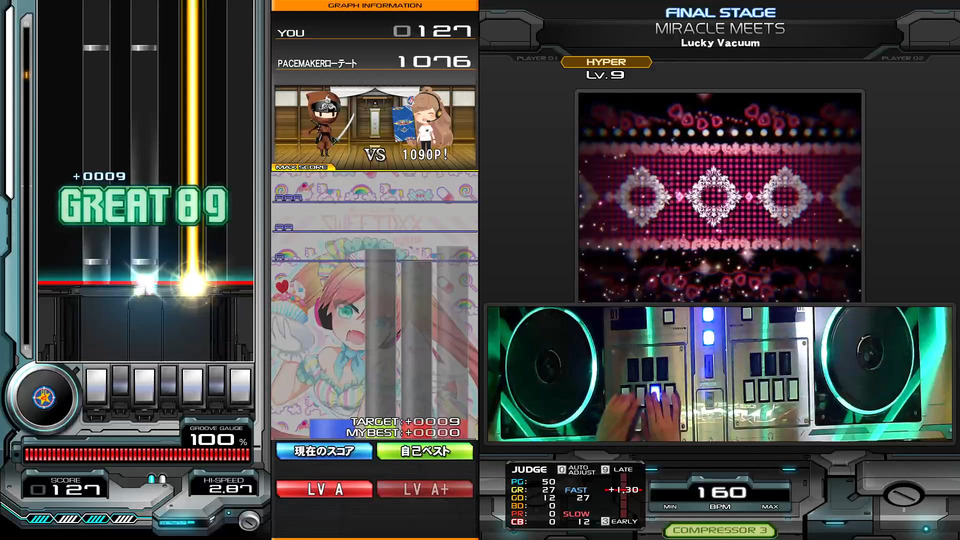This screenshot has height=540, width=960.
Task: Click the song title MIRACLE MEETS
Action: click(x=719, y=28)
